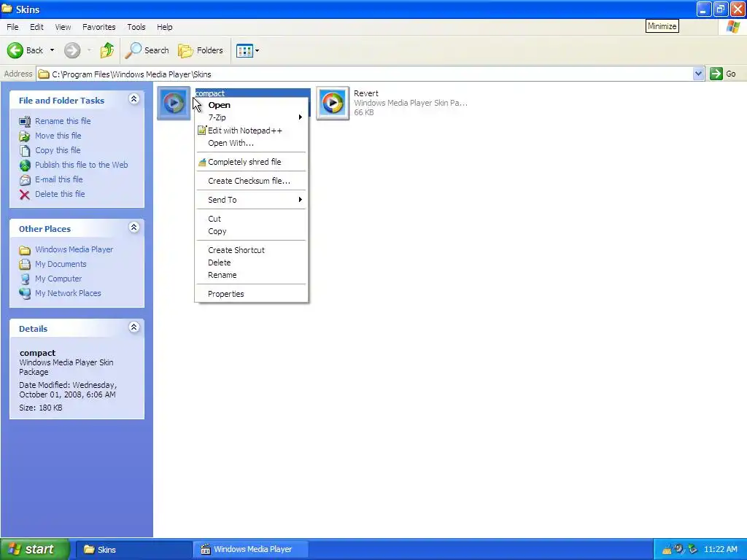Open Properties from the context menu

coord(252,294)
